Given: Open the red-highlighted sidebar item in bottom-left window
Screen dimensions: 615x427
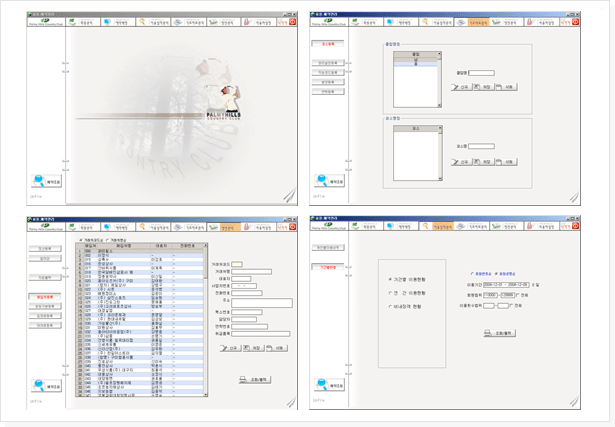Looking at the screenshot, I should coord(43,297).
